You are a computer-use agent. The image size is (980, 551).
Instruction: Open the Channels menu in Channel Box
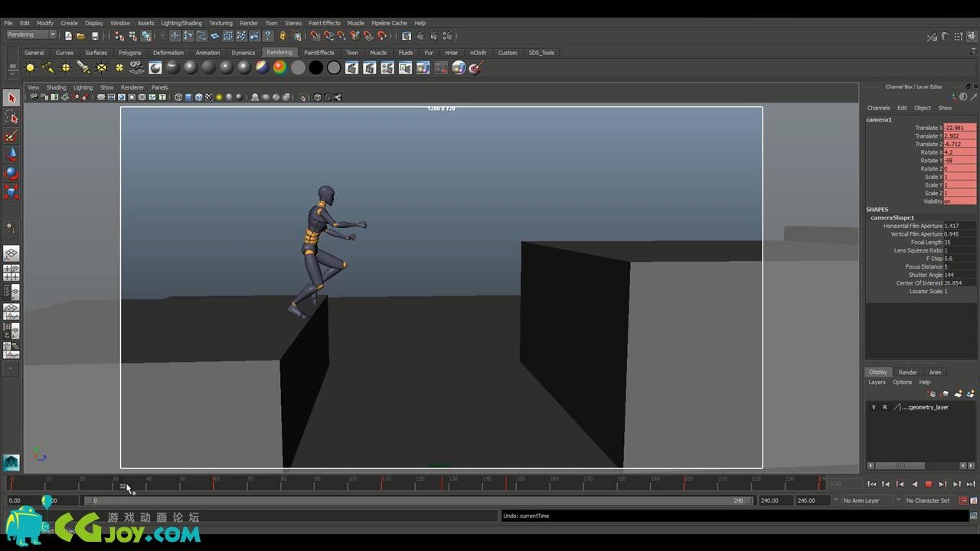pos(878,108)
